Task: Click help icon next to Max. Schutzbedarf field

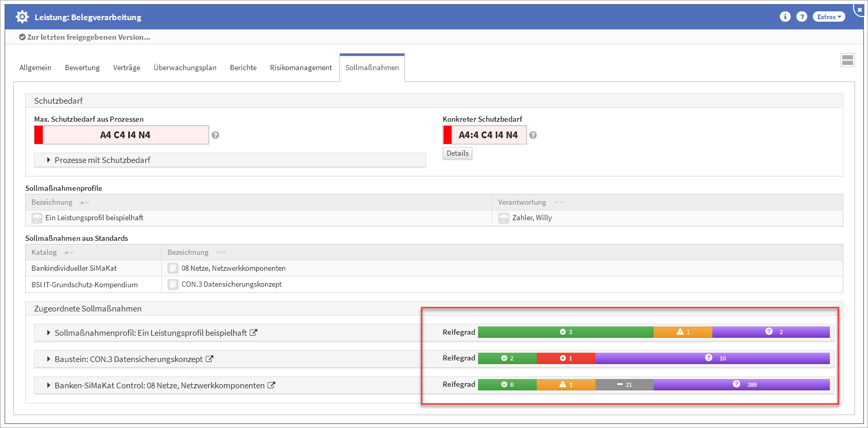Action: 215,135
